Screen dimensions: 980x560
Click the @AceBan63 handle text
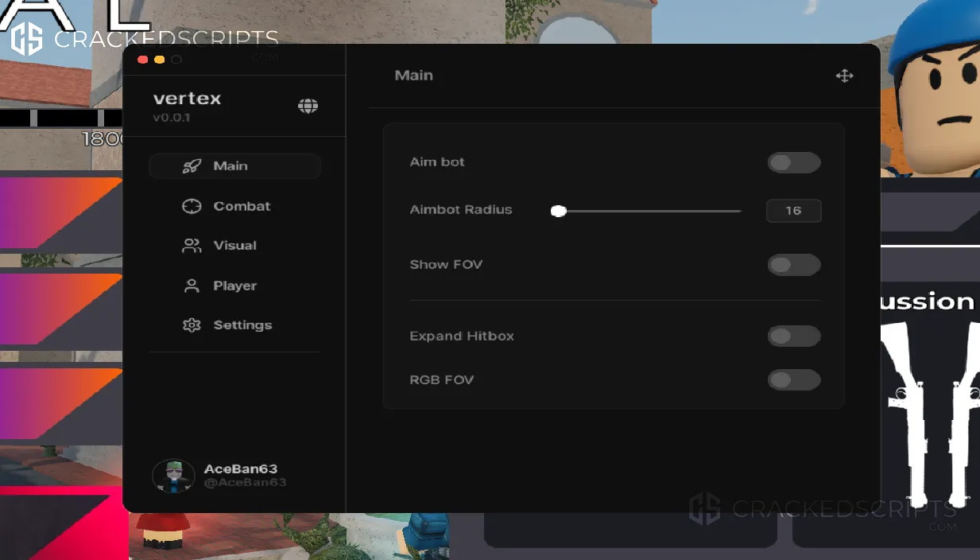pos(245,483)
